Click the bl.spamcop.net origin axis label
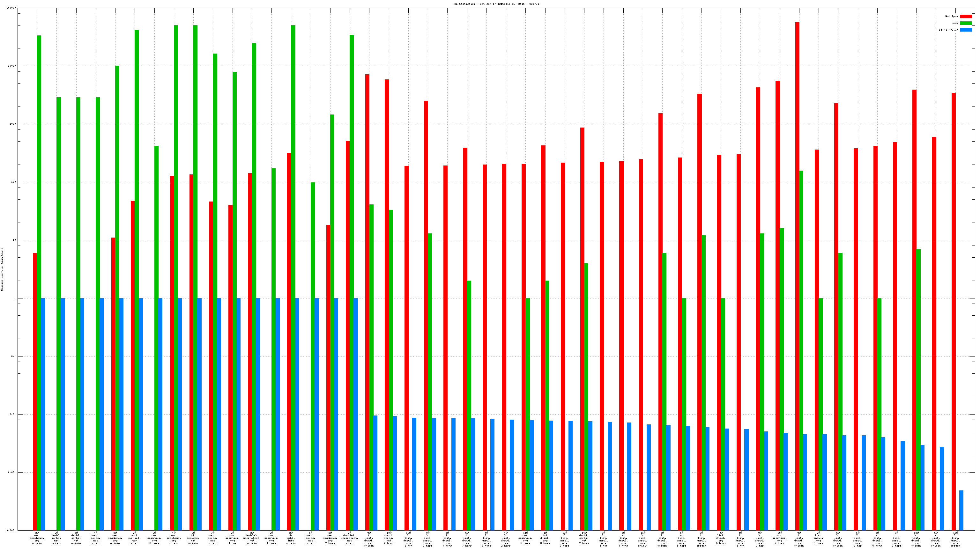The height and width of the screenshot is (551, 980). pyautogui.click(x=193, y=538)
